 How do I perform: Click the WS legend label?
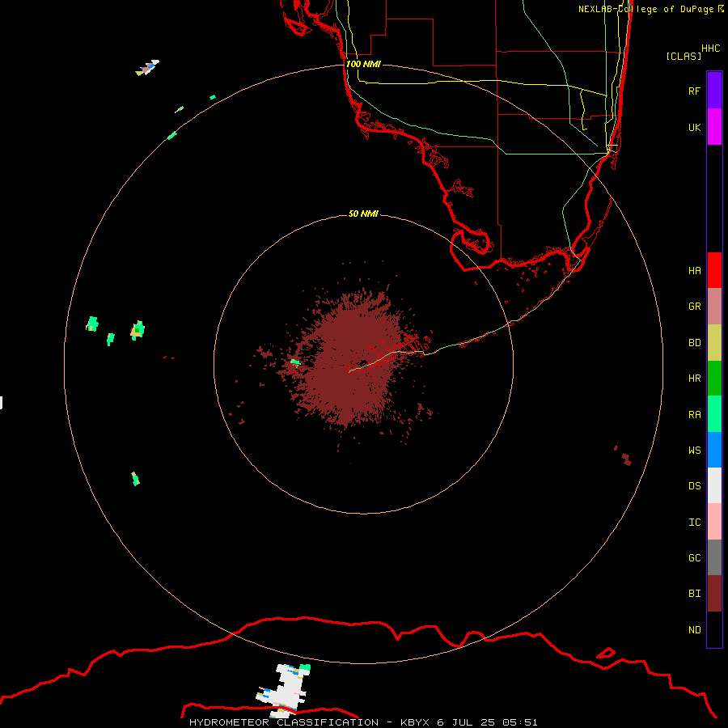pos(694,450)
